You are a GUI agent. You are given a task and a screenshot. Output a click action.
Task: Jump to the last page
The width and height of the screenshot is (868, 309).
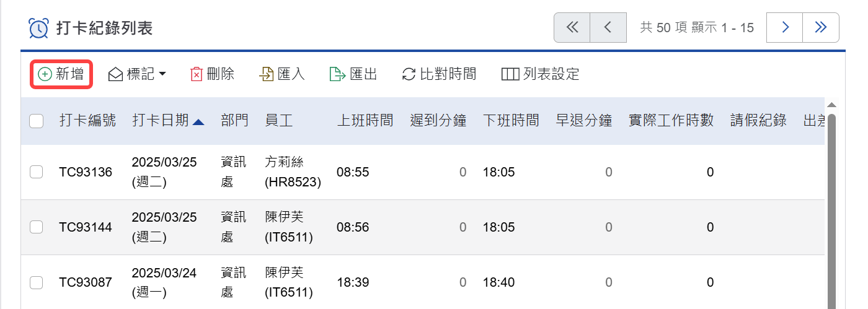[821, 27]
